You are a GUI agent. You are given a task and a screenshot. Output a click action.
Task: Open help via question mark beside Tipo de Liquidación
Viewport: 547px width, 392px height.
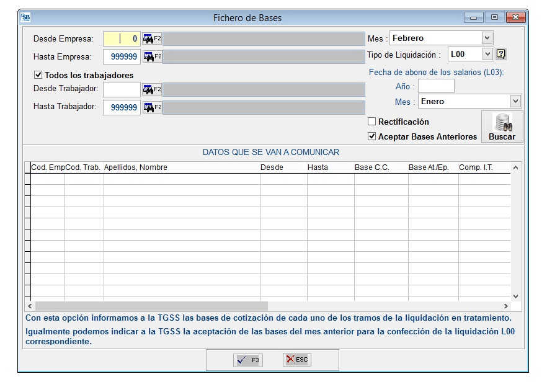[x=500, y=54]
